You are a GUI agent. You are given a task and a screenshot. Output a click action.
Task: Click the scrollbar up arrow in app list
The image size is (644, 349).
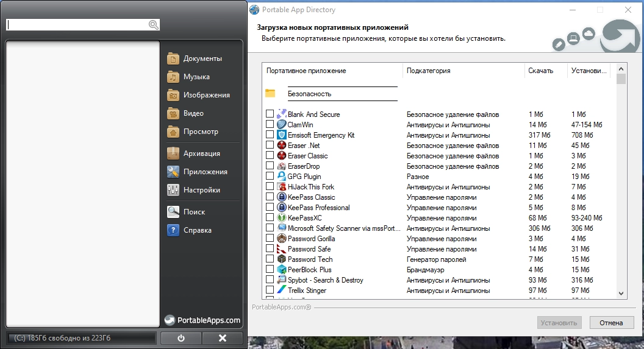pyautogui.click(x=621, y=69)
